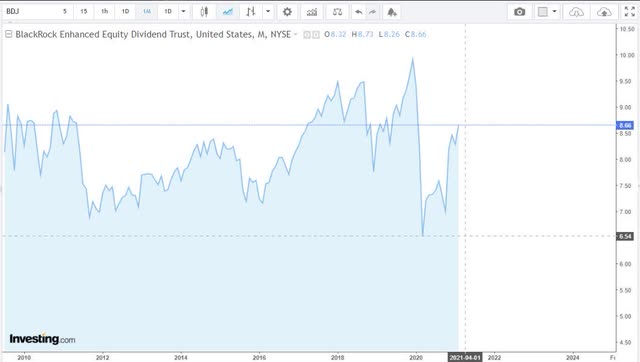Open the compare symbols scale icon
Image resolution: width=640 pixels, height=362 pixels.
click(x=337, y=12)
